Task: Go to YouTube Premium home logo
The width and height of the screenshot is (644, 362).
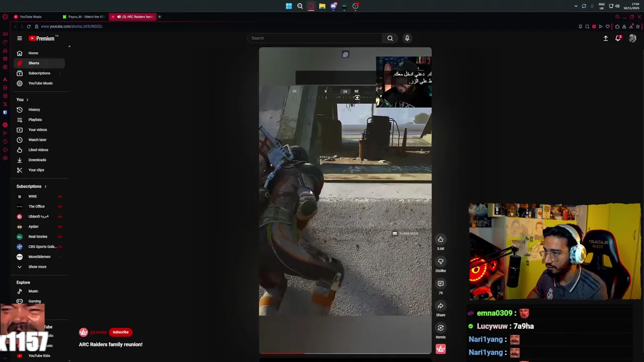Action: (43, 38)
